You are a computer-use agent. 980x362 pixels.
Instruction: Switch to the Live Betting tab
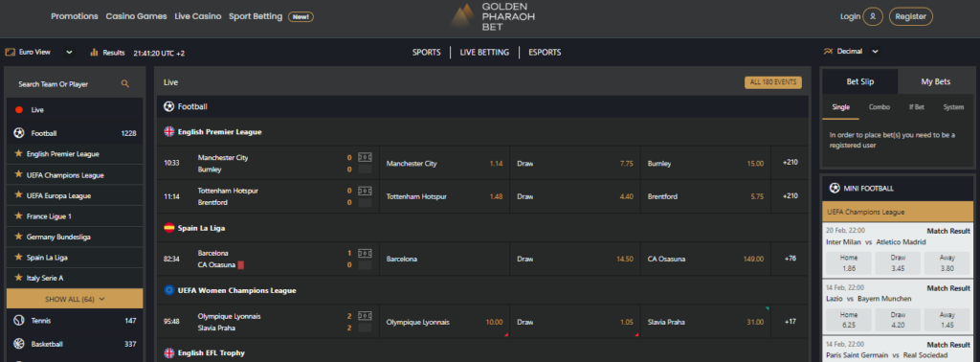[x=484, y=53]
